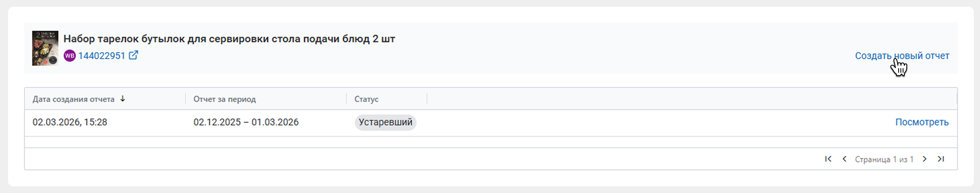Click the Статус column header
This screenshot has height=193, width=980.
coord(366,99)
